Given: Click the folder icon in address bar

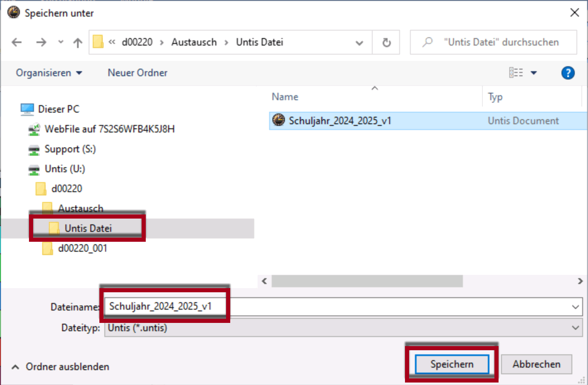Looking at the screenshot, I should click(x=98, y=42).
